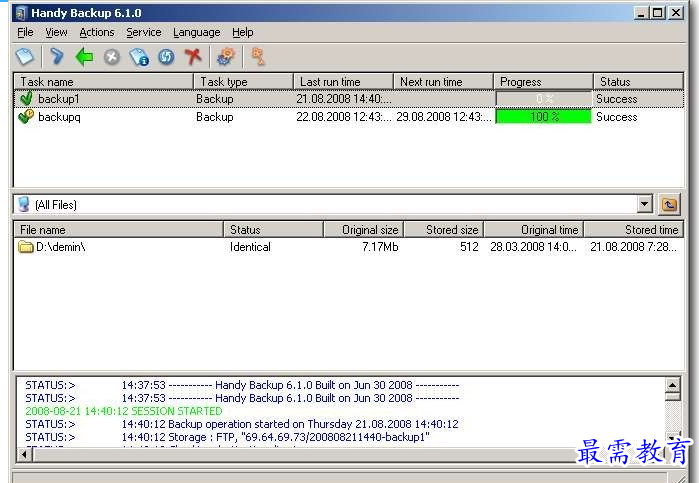This screenshot has height=483, width=699.
Task: Click the 7.17Mb original size value
Action: (380, 247)
